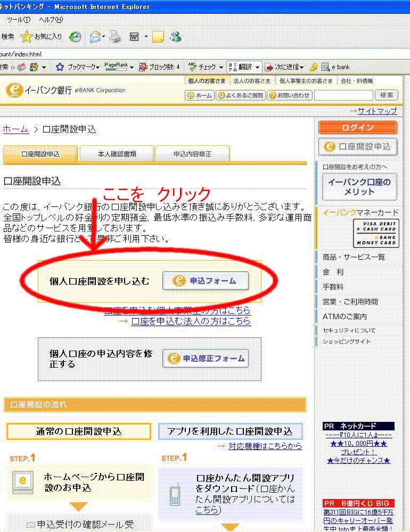
Task: Select the 法人のお客さま tab
Action: [252, 81]
